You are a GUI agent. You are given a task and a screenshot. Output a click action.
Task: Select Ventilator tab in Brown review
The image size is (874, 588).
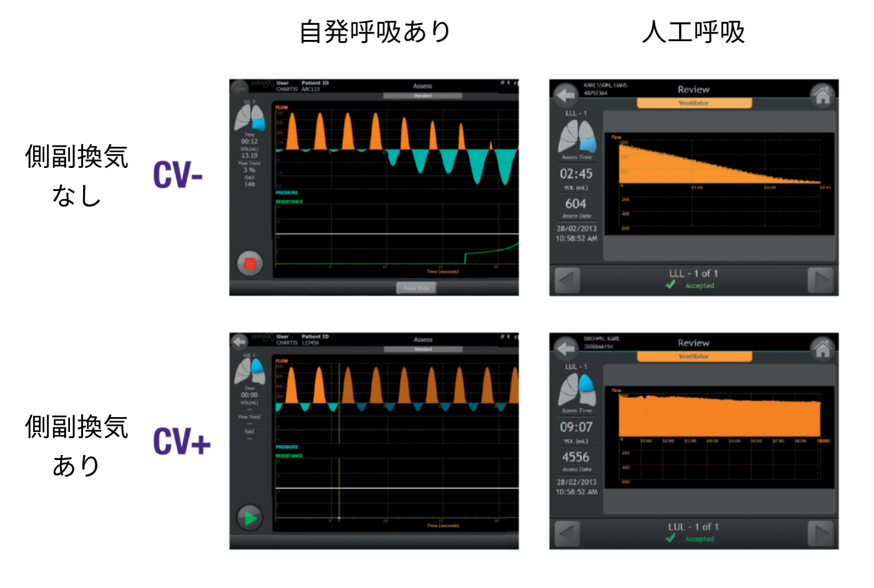pyautogui.click(x=694, y=356)
